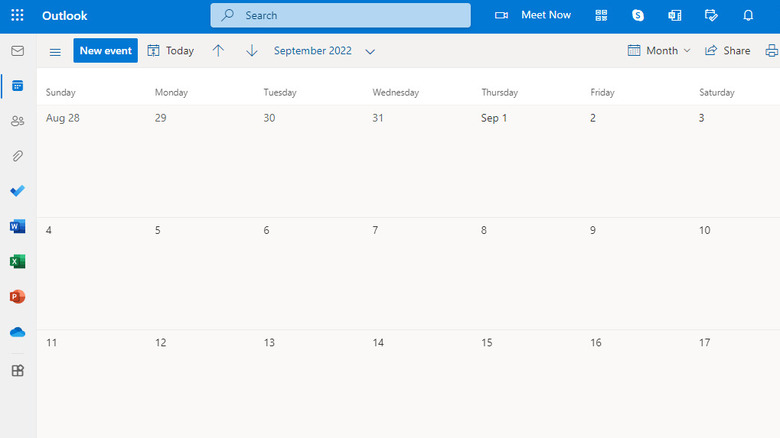Open the Month view dropdown
This screenshot has height=438, width=780.
pyautogui.click(x=659, y=51)
